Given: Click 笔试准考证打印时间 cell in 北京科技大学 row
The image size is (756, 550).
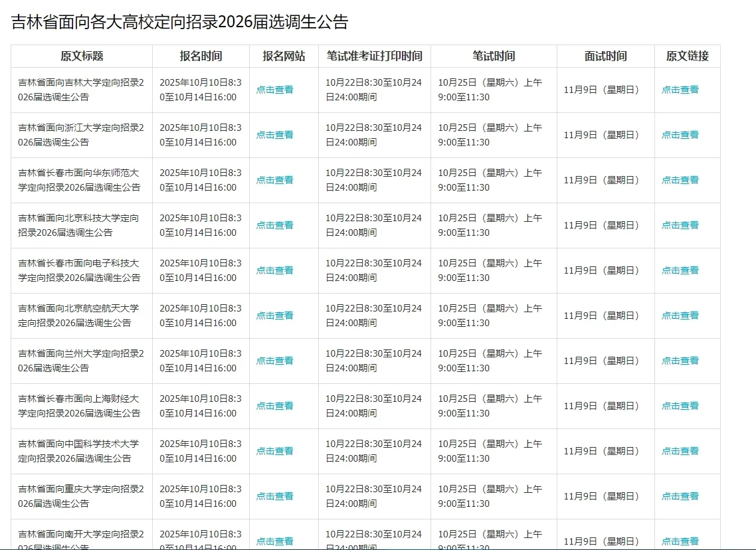Looking at the screenshot, I should (373, 225).
